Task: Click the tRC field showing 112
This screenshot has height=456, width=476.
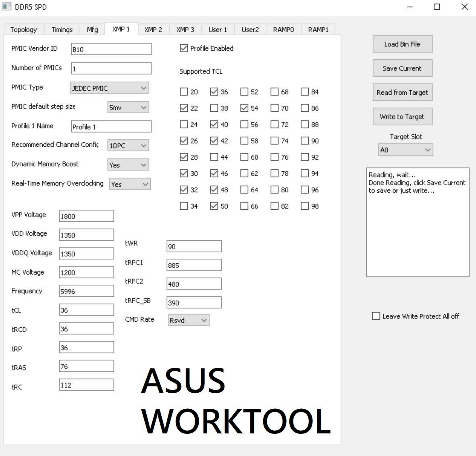Action: pyautogui.click(x=87, y=385)
